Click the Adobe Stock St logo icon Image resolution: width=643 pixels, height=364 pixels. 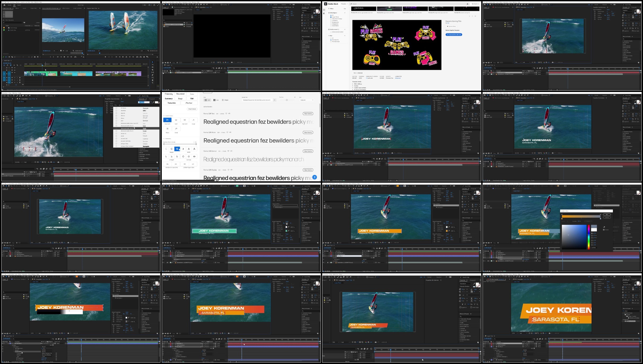pyautogui.click(x=326, y=4)
